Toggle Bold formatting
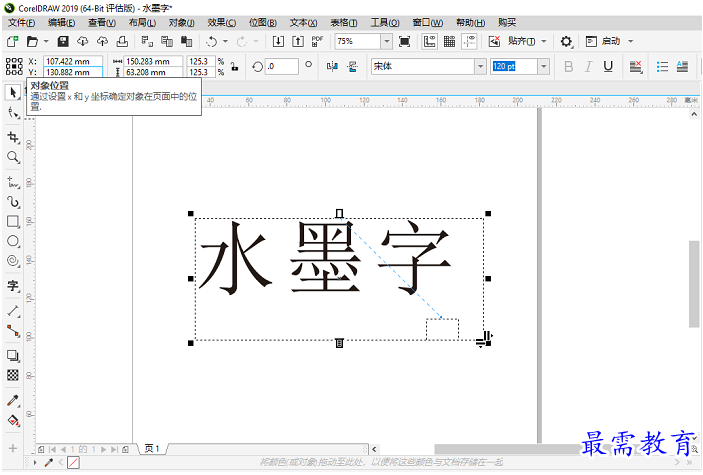The height and width of the screenshot is (475, 703). pyautogui.click(x=568, y=66)
